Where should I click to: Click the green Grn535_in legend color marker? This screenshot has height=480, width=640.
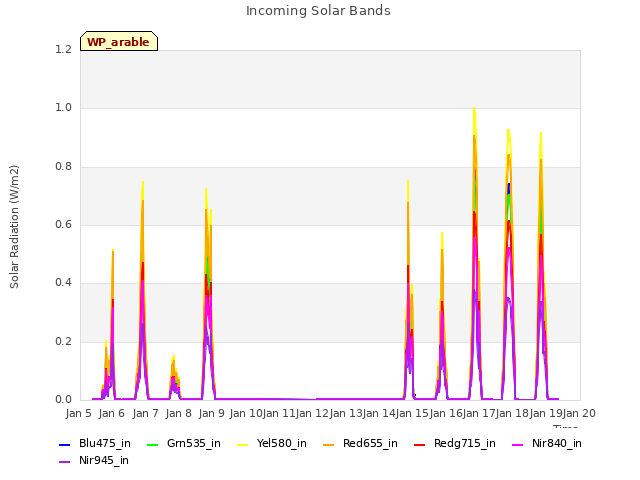point(152,445)
